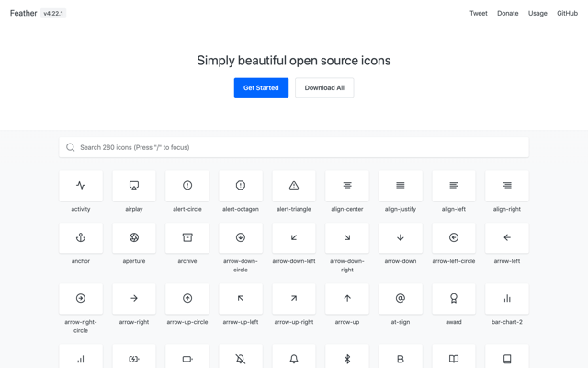
Task: Select the arrow-up-right icon
Action: click(x=294, y=298)
